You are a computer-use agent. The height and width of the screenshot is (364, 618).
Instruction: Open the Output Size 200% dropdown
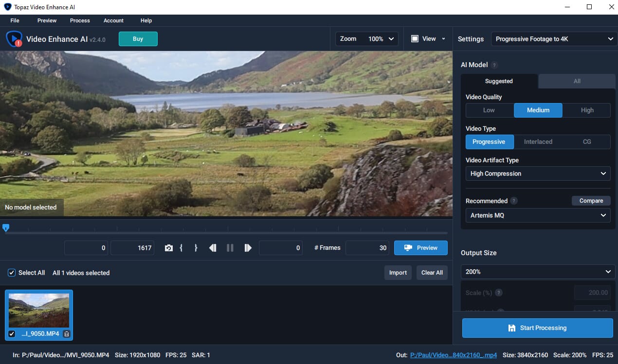[538, 272]
